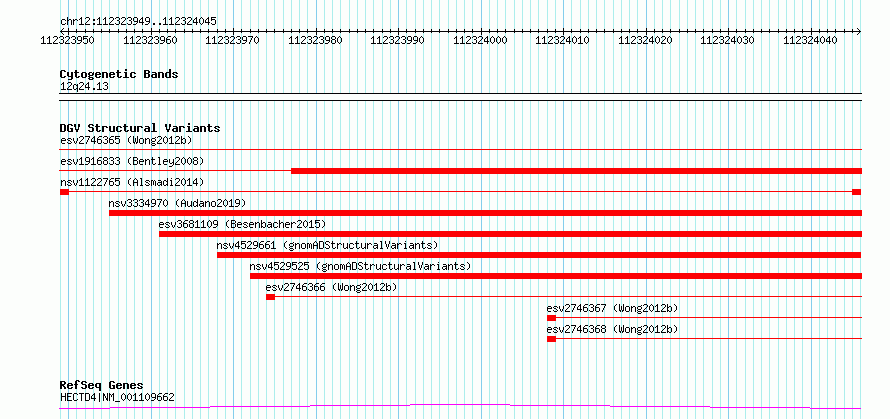
Task: Click the left red block of nsv1122765
Action: 64,192
